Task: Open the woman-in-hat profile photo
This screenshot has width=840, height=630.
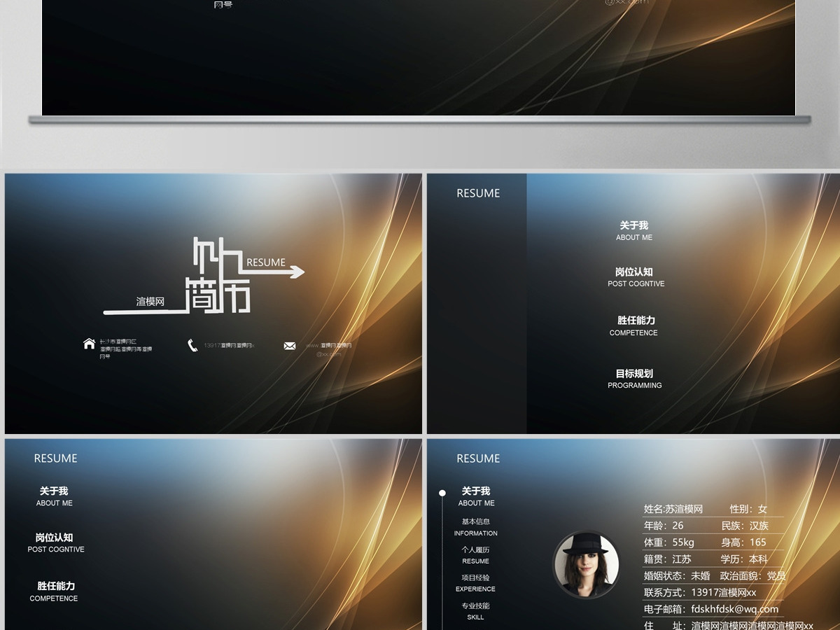Action: pyautogui.click(x=586, y=564)
